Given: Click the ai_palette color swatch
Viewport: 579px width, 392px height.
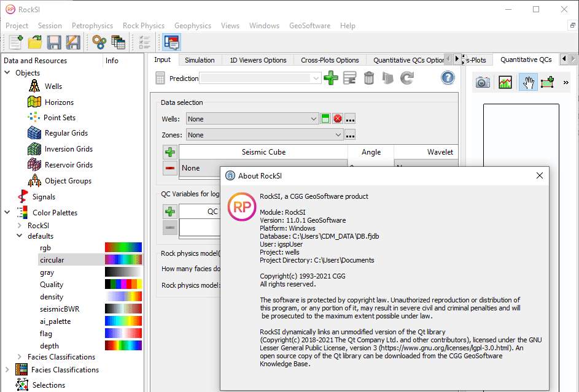Looking at the screenshot, I should tap(123, 321).
